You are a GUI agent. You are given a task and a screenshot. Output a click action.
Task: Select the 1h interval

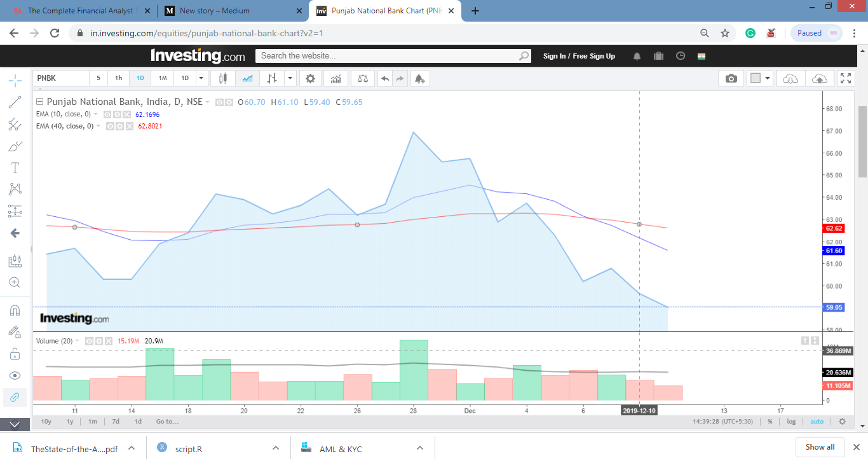(x=118, y=78)
